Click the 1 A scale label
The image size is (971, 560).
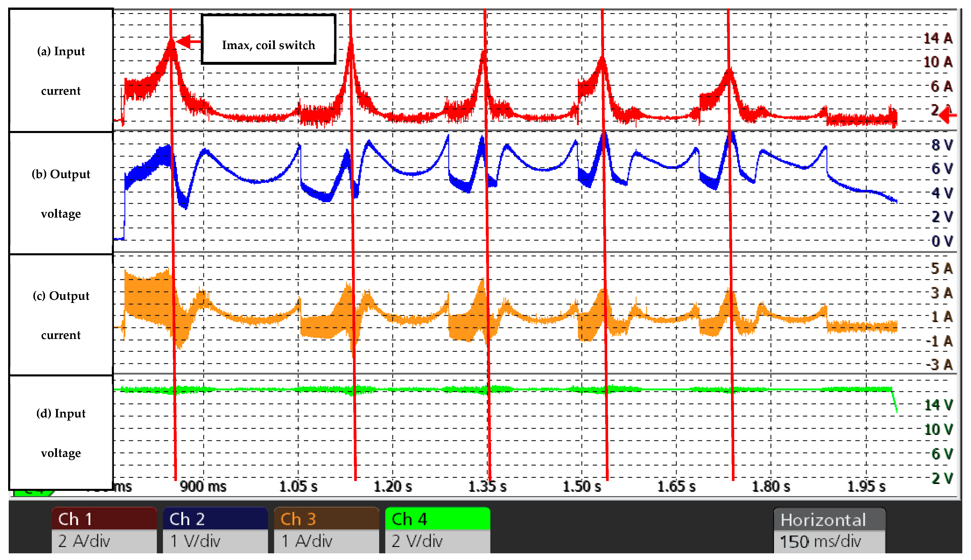942,317
